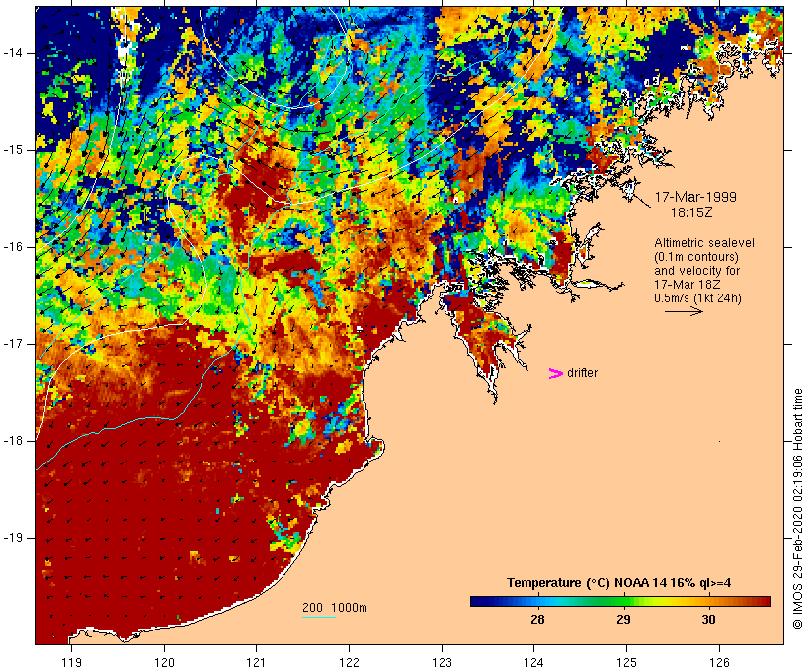Click the latitude axis label '-14'
This screenshot has width=810, height=672.
coord(13,53)
